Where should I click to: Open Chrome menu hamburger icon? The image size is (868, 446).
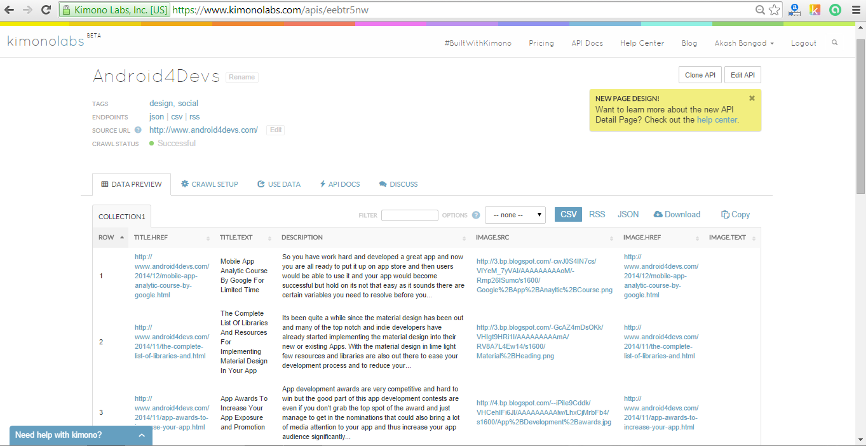point(856,10)
